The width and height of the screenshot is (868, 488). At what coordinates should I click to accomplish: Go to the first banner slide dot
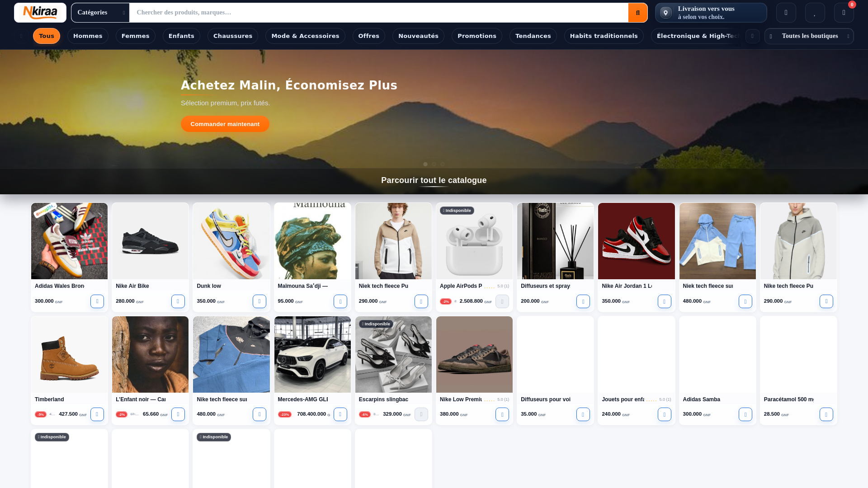pos(425,164)
